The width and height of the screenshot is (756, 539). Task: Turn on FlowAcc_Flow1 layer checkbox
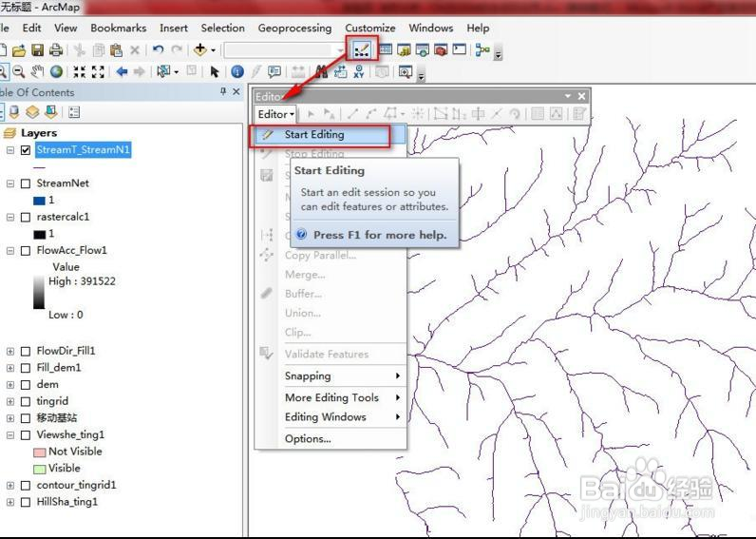26,251
